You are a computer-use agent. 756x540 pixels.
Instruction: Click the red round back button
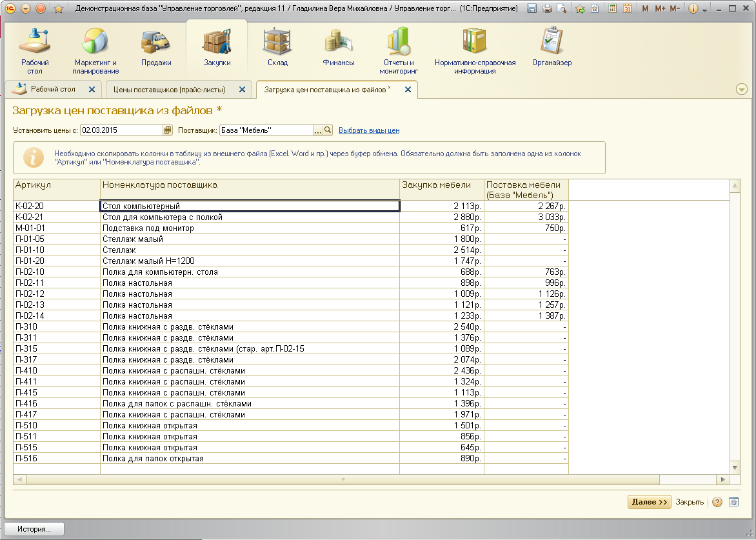point(41,8)
